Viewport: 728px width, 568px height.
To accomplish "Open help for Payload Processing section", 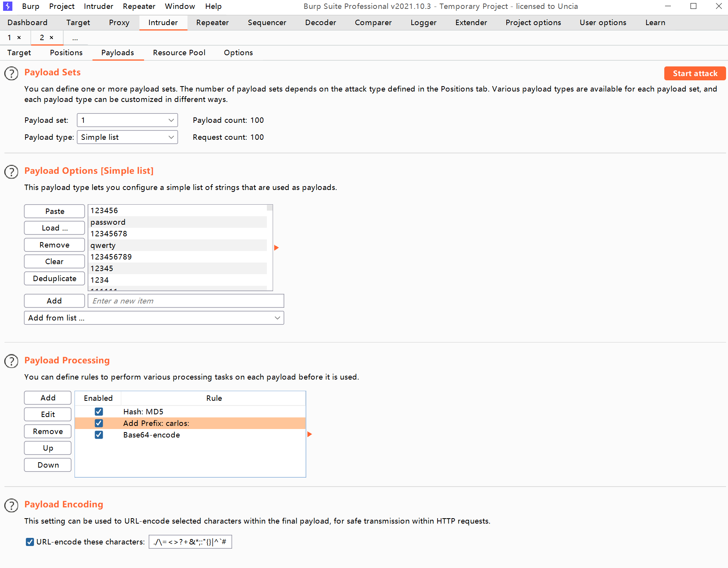I will (x=11, y=361).
